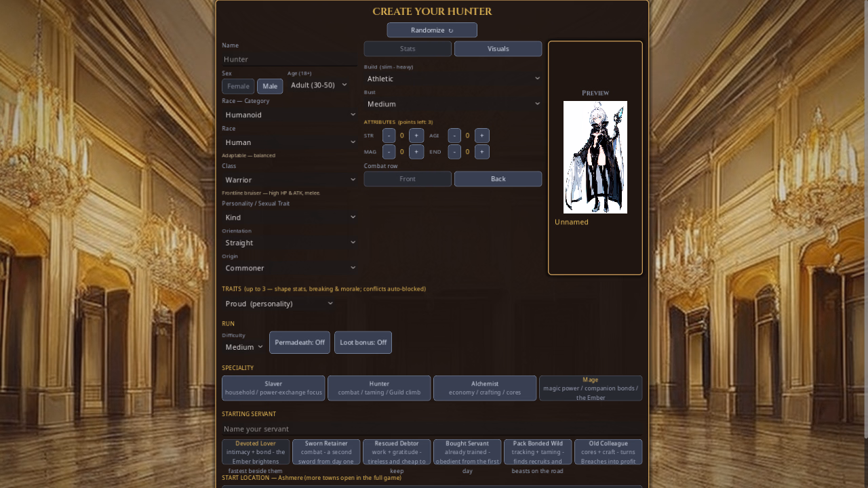Open the Class dropdown showing Warrior
Image resolution: width=868 pixels, height=488 pixels.
pyautogui.click(x=290, y=180)
